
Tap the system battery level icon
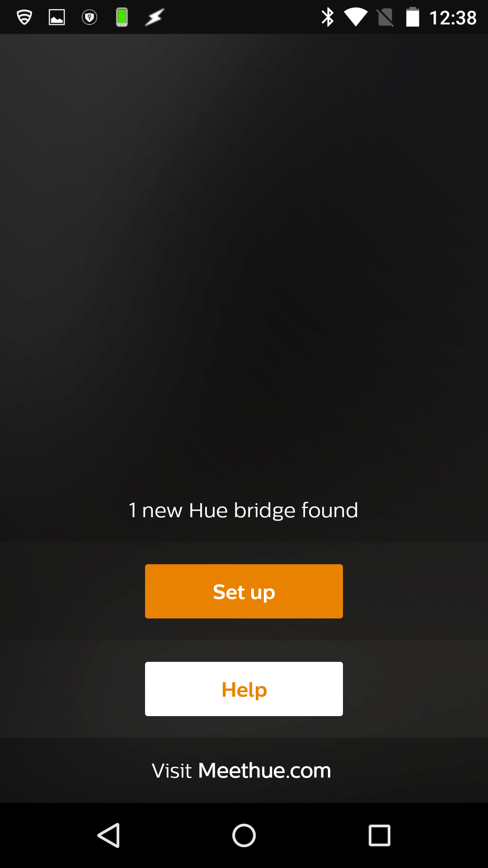(x=413, y=18)
